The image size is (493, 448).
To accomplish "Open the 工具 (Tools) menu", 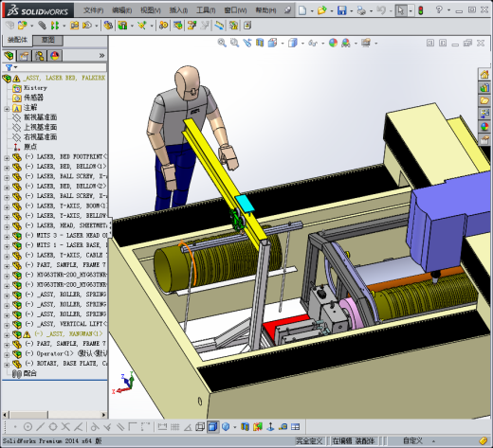I will (x=206, y=10).
